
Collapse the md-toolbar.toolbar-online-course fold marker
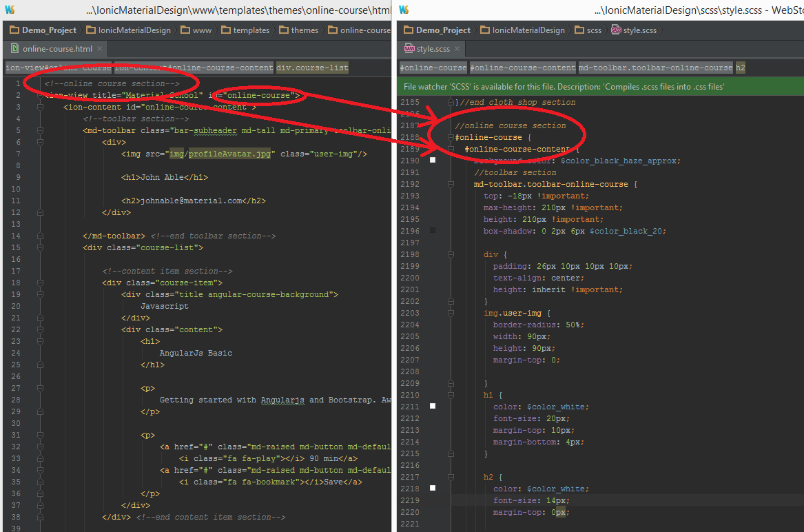451,185
